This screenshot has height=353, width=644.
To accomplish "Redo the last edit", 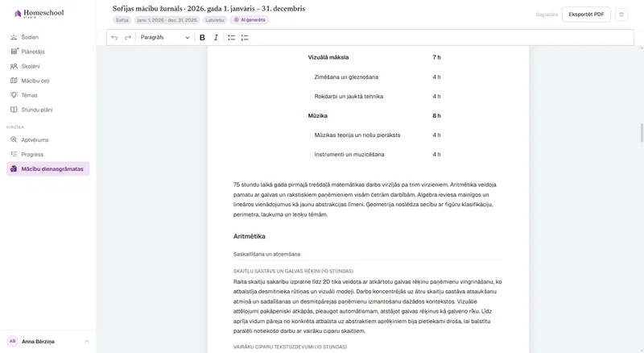I will [x=128, y=37].
